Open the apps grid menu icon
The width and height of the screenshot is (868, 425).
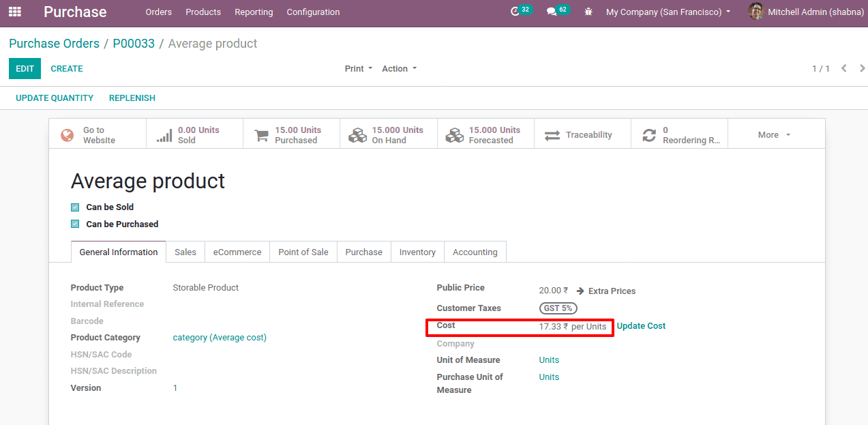click(x=14, y=12)
